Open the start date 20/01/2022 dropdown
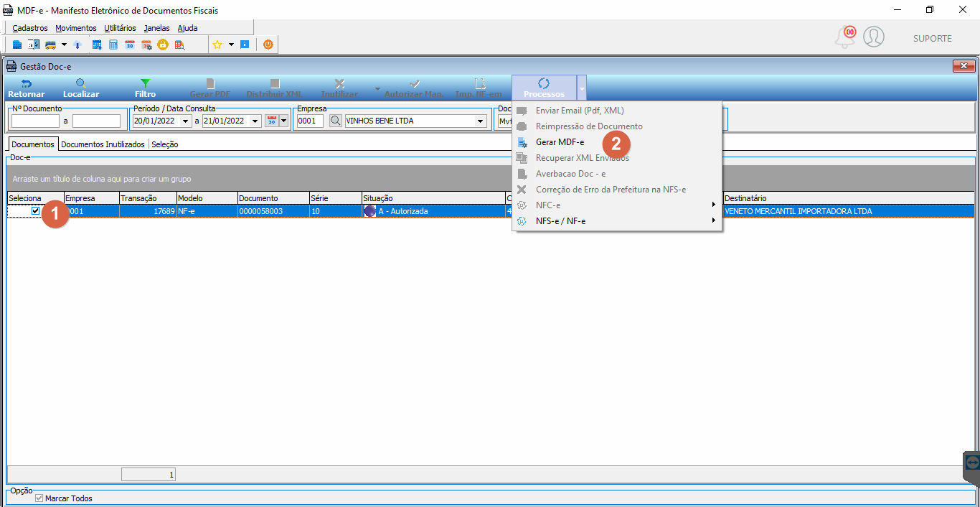Image resolution: width=980 pixels, height=507 pixels. [186, 121]
